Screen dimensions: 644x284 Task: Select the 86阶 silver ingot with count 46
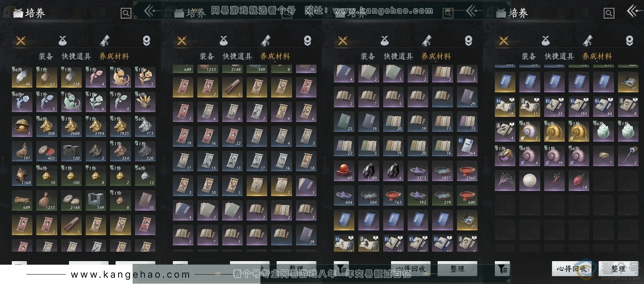[x=22, y=77]
